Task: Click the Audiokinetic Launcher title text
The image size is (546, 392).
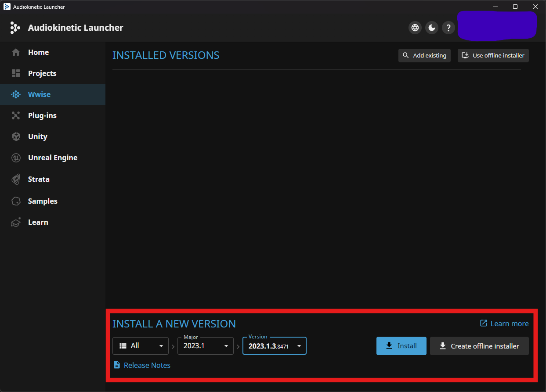Action: [76, 28]
